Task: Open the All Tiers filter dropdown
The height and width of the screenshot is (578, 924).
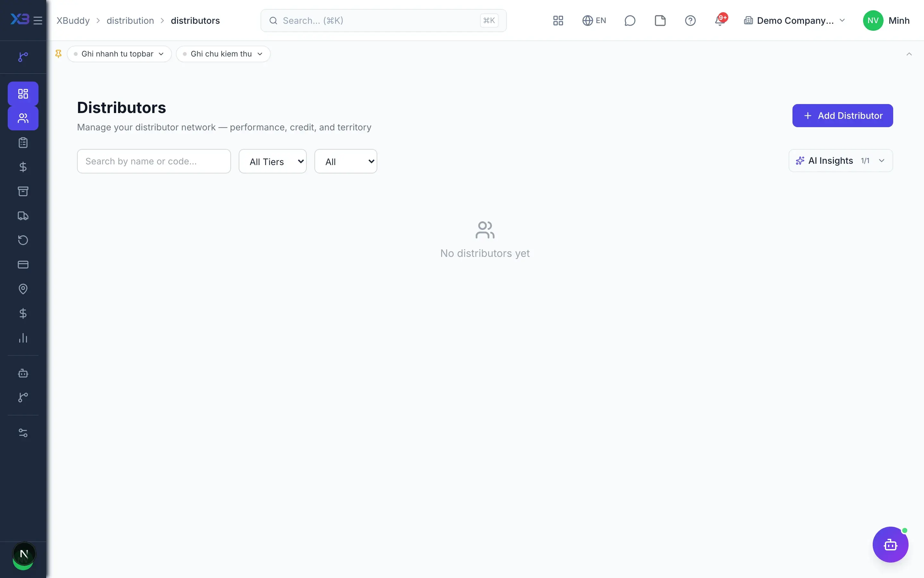Action: 273,161
